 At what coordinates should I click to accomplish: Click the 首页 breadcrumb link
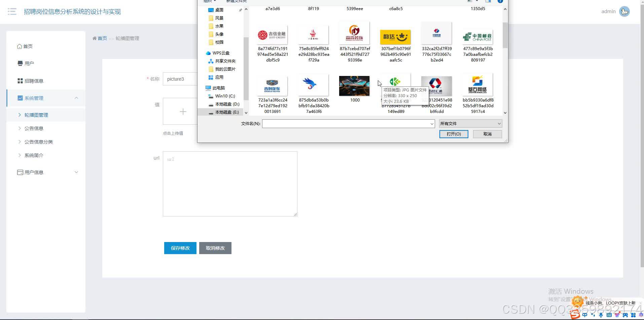102,38
